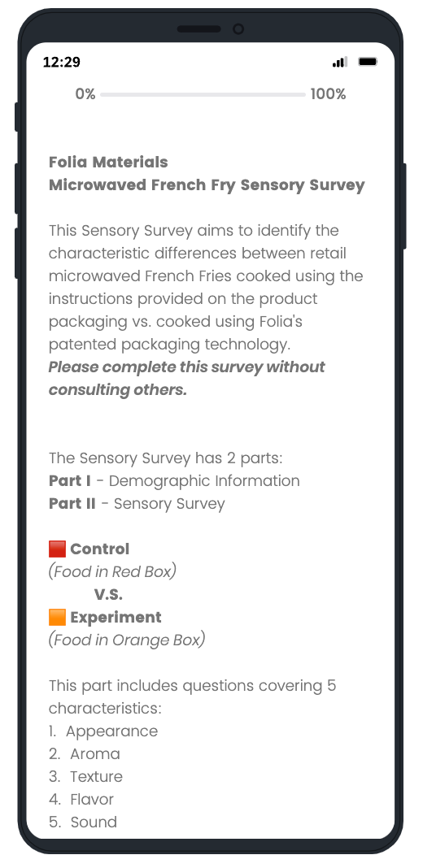
Task: Click the '(Food in Orange Box)' caption
Action: click(x=127, y=640)
